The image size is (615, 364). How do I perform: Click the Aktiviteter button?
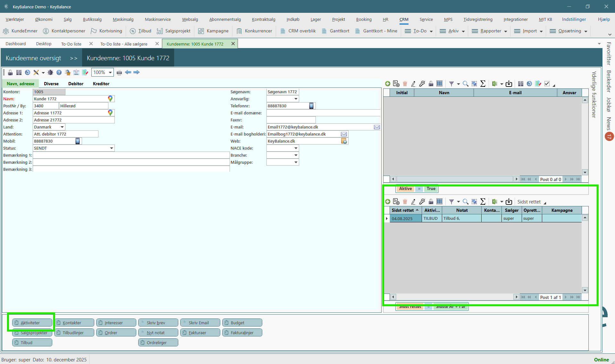tap(32, 323)
